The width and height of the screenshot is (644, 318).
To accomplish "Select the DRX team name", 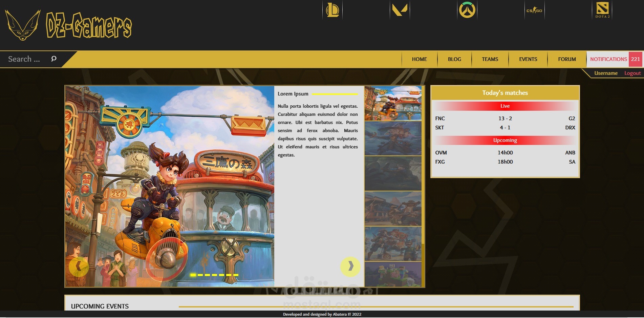I will (570, 128).
